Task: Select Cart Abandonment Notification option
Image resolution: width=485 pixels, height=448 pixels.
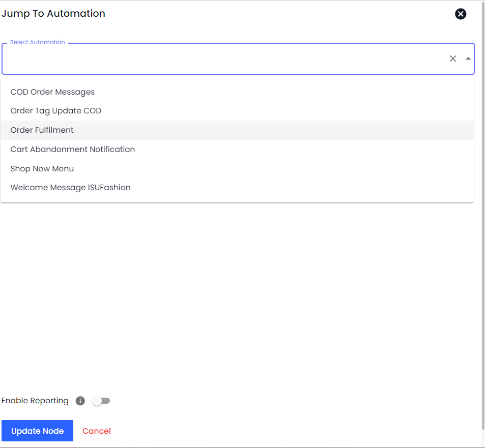Action: 73,150
